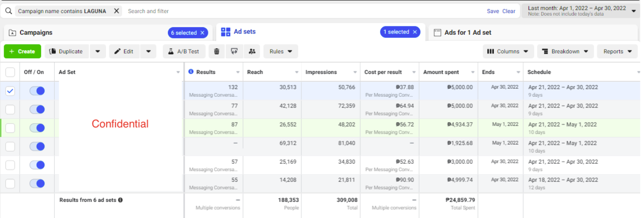
Task: Open the date range picker for last month
Action: coord(581,11)
